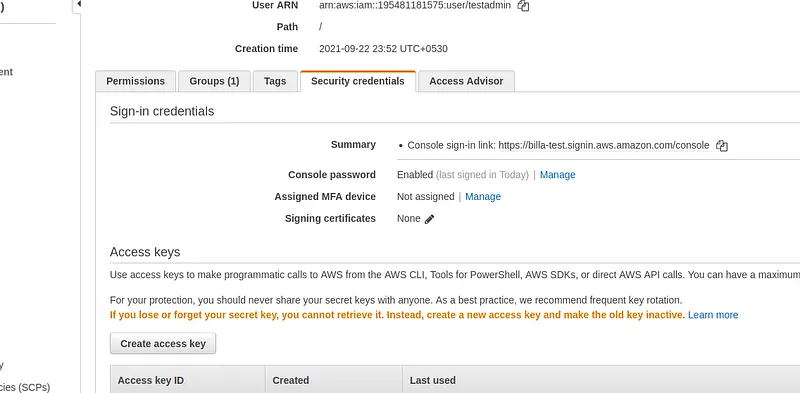Click the 'None' signing certificates value
Image resolution: width=800 pixels, height=393 pixels.
tap(409, 218)
